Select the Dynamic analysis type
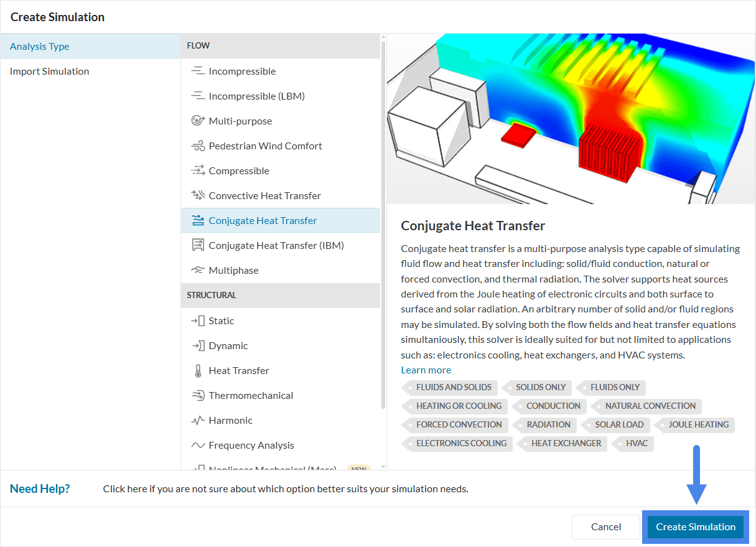 coord(228,345)
